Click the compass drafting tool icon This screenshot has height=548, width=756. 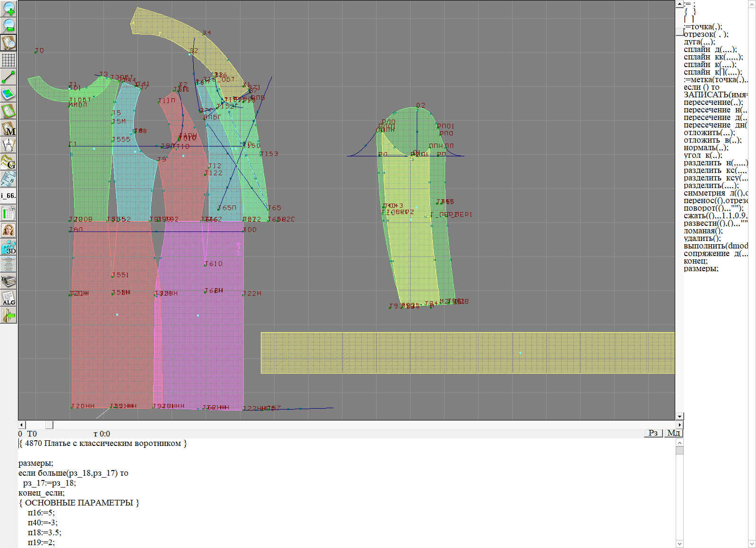[9, 145]
